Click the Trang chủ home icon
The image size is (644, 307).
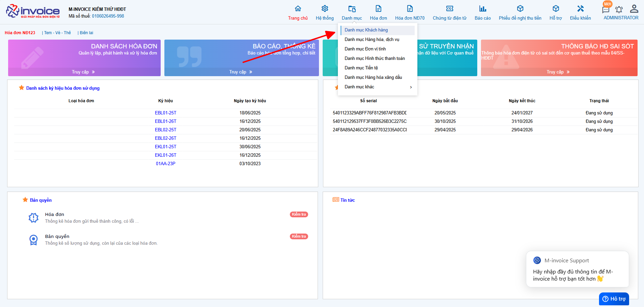(x=298, y=9)
